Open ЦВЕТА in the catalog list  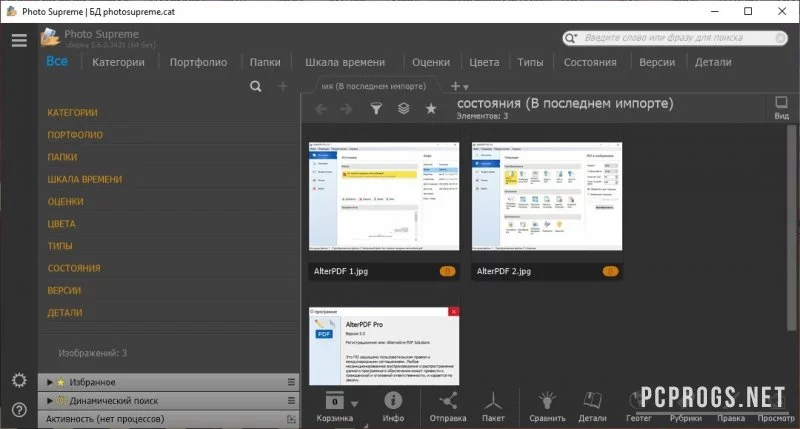(61, 224)
